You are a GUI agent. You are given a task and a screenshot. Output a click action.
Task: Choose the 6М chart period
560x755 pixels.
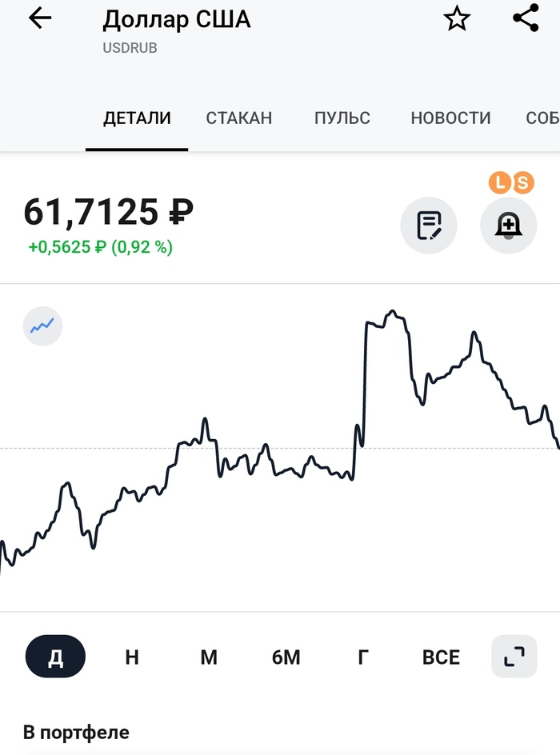tap(286, 657)
